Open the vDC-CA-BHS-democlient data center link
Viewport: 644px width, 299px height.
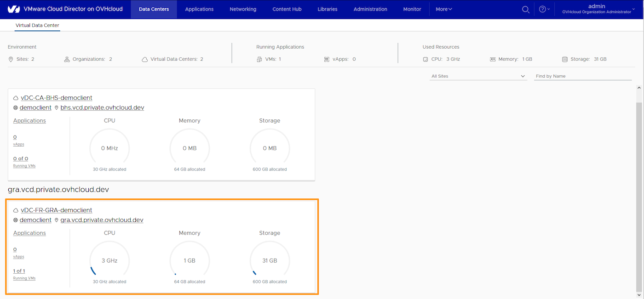pos(56,97)
